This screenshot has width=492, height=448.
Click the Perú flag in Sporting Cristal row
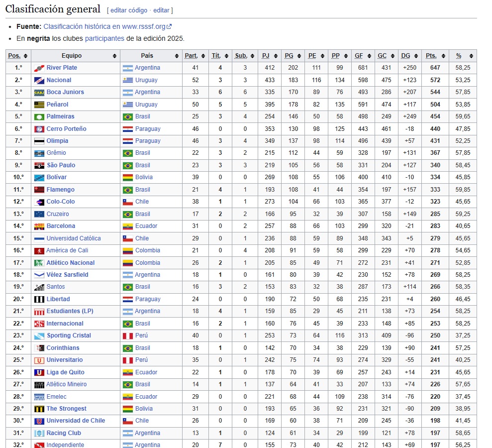pos(128,336)
